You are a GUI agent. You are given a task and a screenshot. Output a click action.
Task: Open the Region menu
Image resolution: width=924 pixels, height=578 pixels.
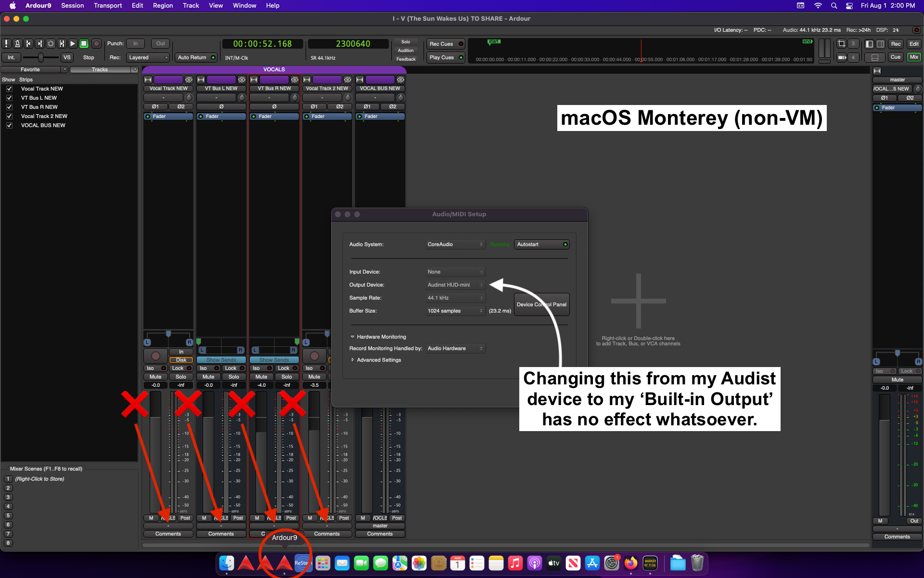coord(163,6)
